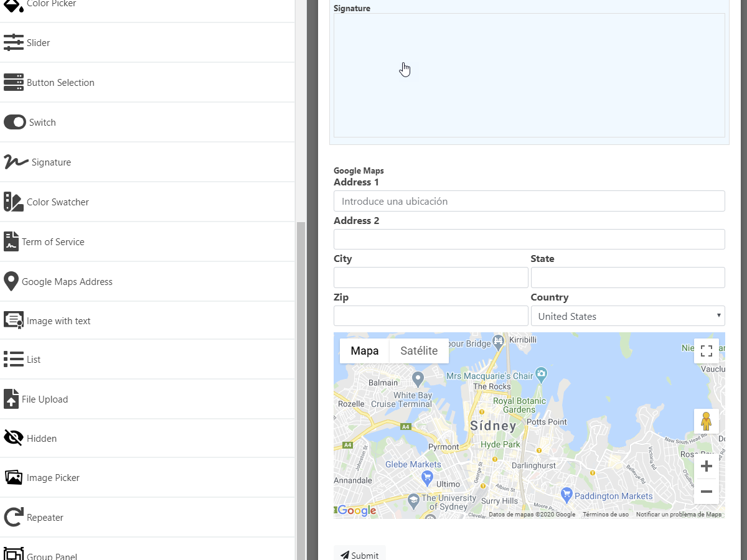Click the Color Swatcher icon
Screen dimensions: 747x560
click(14, 202)
